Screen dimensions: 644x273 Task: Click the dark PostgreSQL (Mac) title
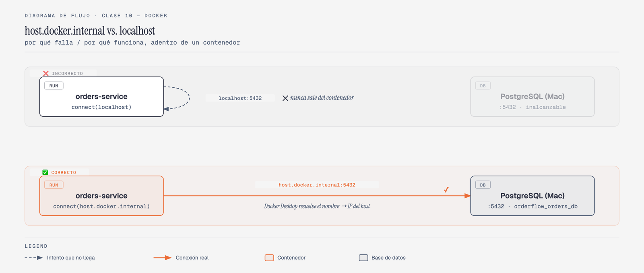(533, 196)
